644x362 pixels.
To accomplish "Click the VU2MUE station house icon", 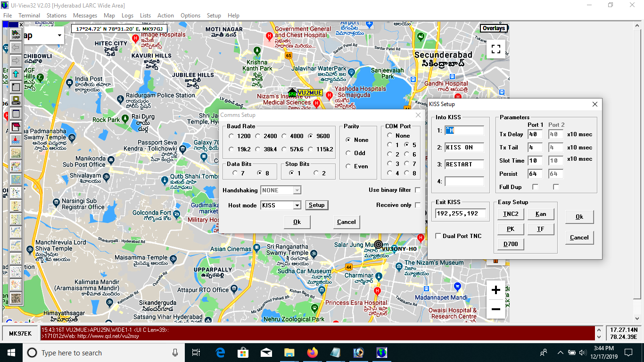I will 292,92.
